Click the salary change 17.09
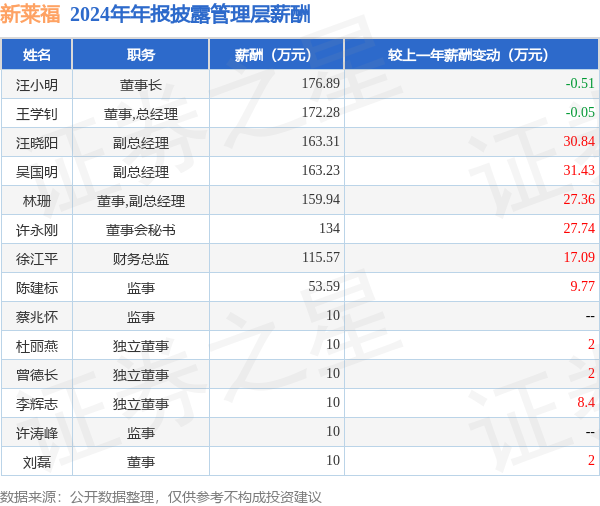 click(579, 257)
